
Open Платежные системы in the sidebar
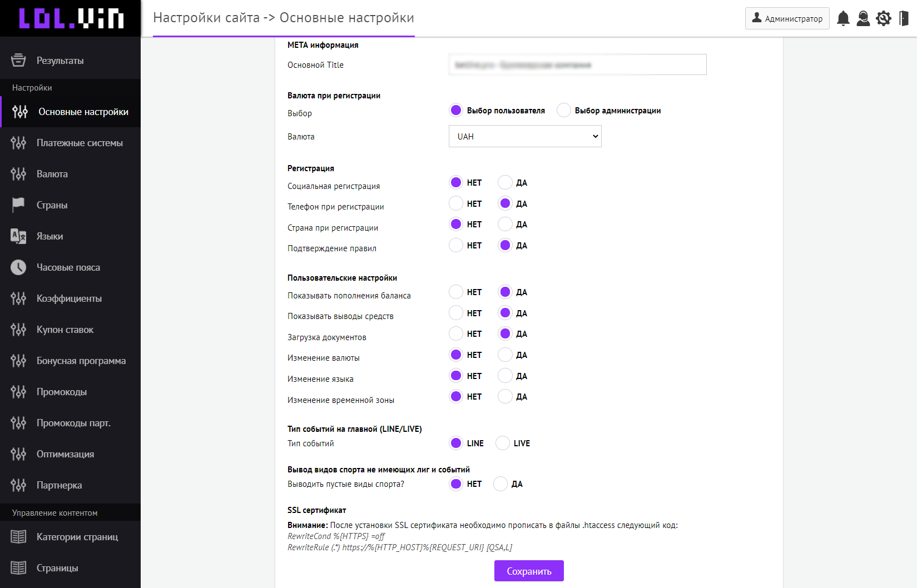(x=80, y=143)
